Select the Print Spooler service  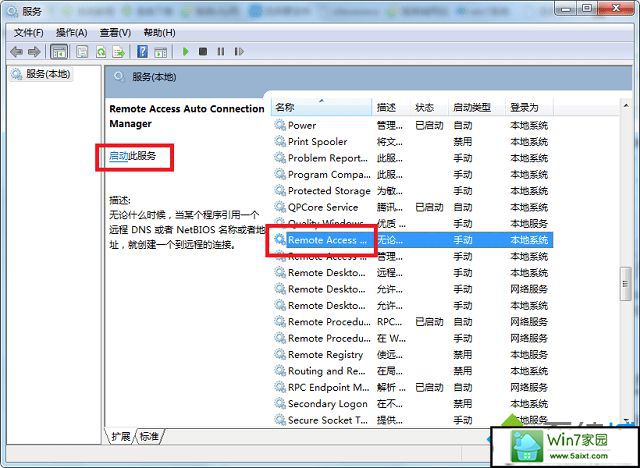(412, 142)
